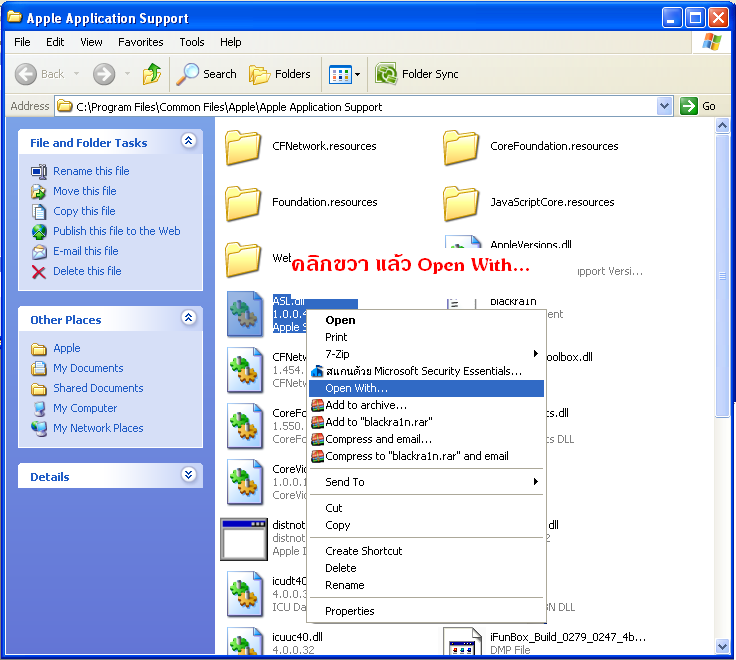This screenshot has width=736, height=660.
Task: Toggle the Folders pane
Action: (x=280, y=74)
